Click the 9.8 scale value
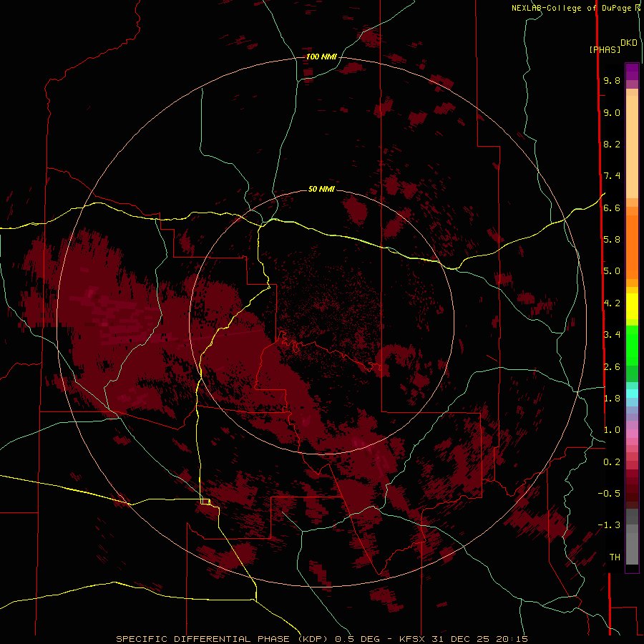644x644 pixels. point(612,80)
